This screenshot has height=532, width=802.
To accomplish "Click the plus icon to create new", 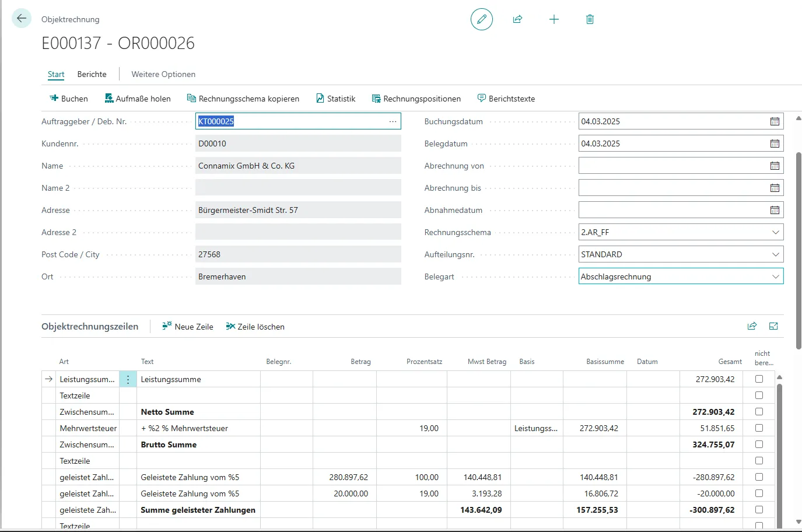I will coord(554,19).
